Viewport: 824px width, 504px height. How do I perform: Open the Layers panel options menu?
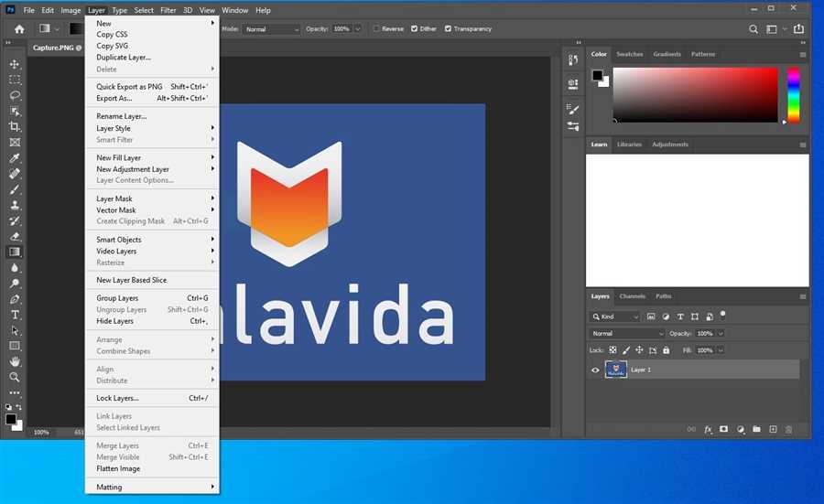tap(803, 296)
